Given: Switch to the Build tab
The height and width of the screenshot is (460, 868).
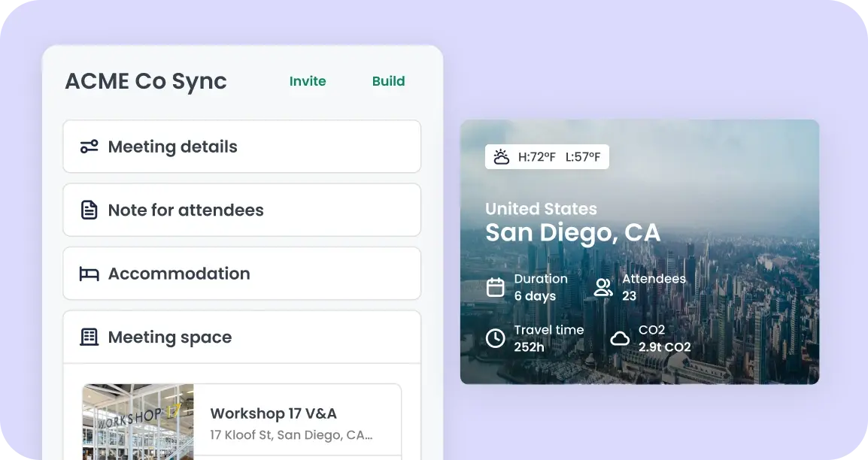Looking at the screenshot, I should tap(389, 81).
